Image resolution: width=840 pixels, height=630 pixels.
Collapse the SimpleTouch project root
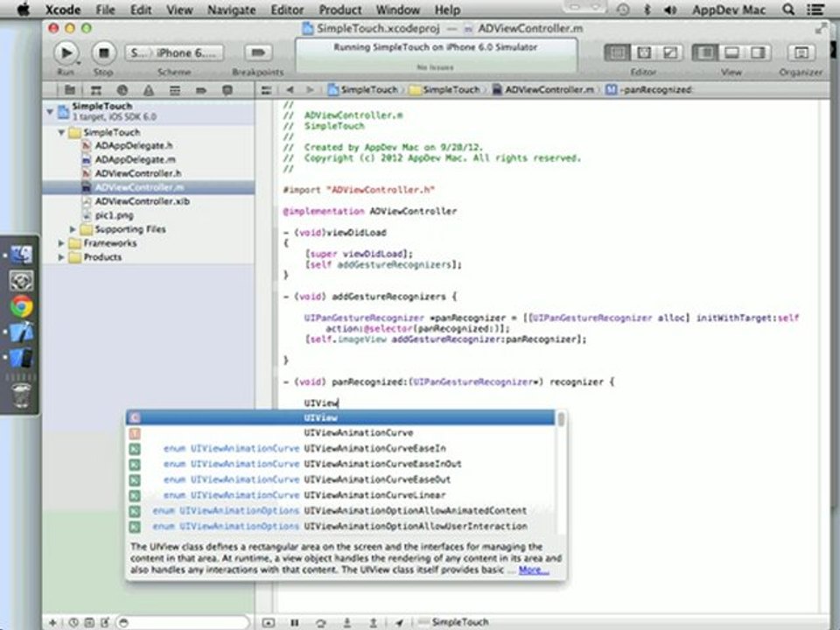tap(50, 111)
